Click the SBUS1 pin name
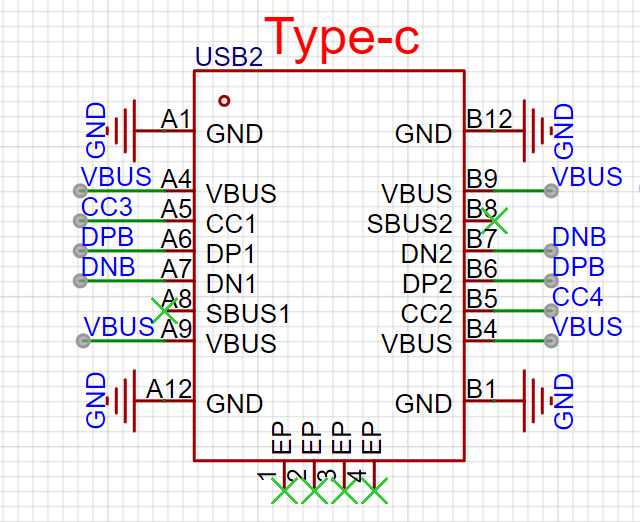Image resolution: width=640 pixels, height=522 pixels. (248, 314)
